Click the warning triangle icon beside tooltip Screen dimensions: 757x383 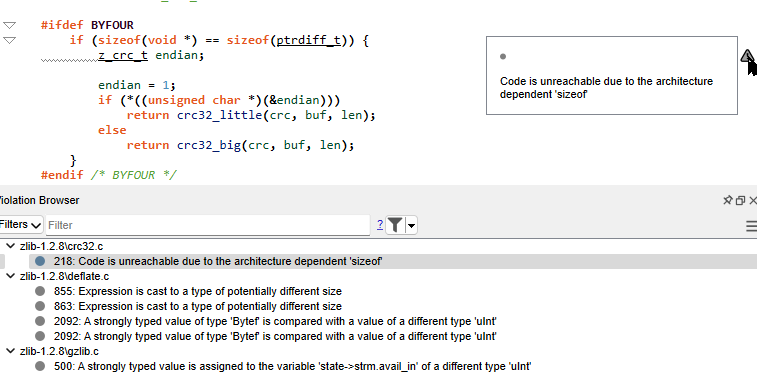(746, 57)
